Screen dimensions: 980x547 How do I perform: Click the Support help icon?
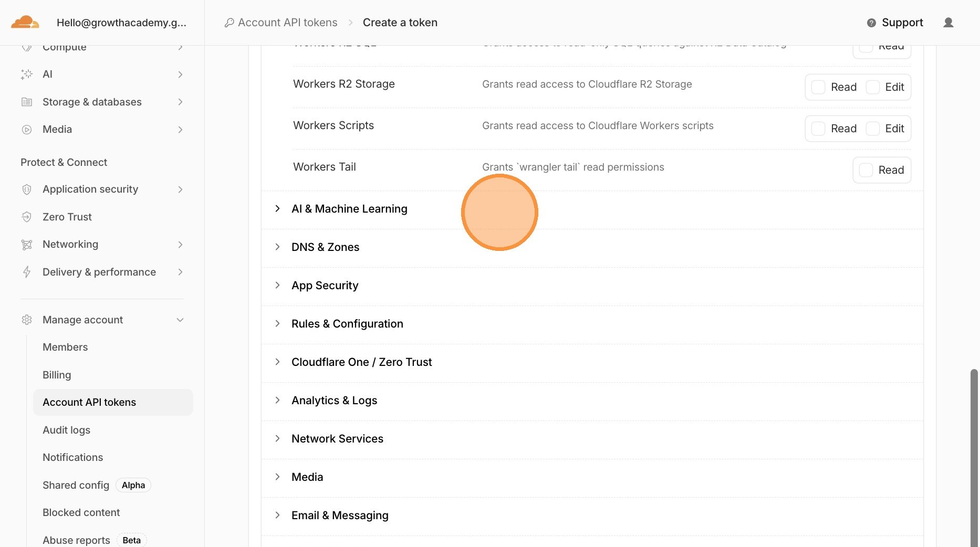(871, 23)
